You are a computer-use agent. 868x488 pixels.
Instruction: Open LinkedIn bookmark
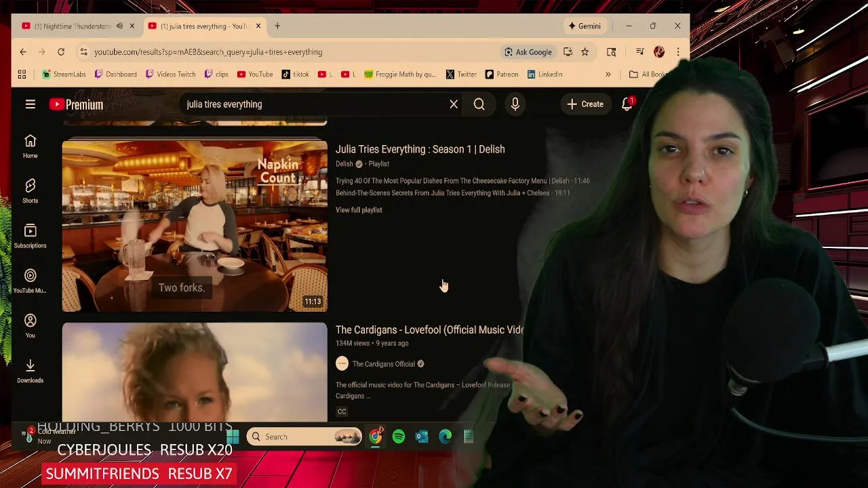point(545,75)
